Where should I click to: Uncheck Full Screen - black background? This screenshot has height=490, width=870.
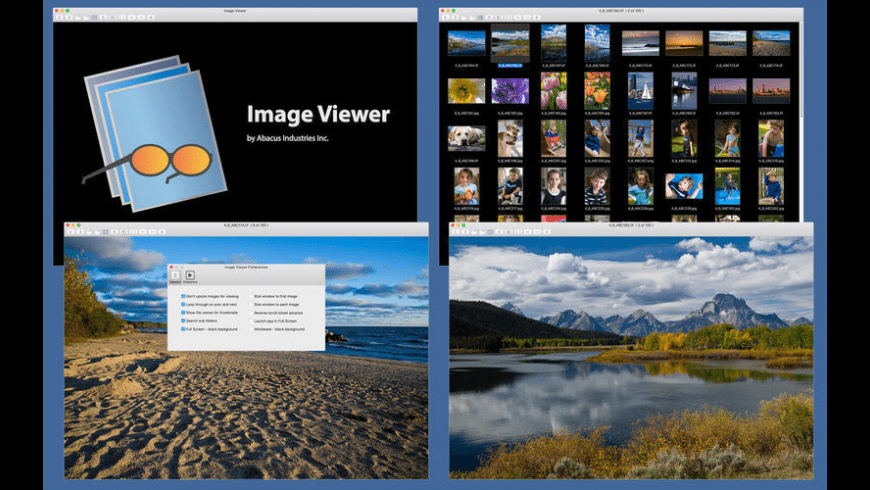[x=183, y=329]
